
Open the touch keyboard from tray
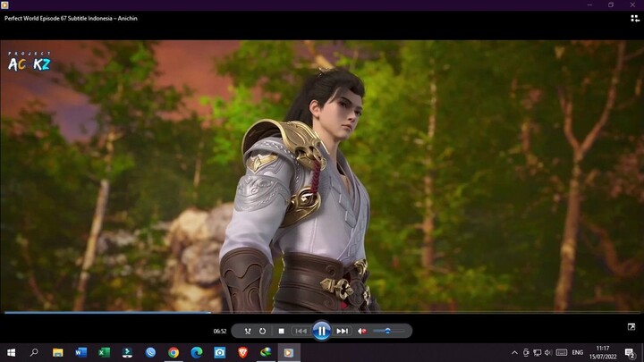562,352
